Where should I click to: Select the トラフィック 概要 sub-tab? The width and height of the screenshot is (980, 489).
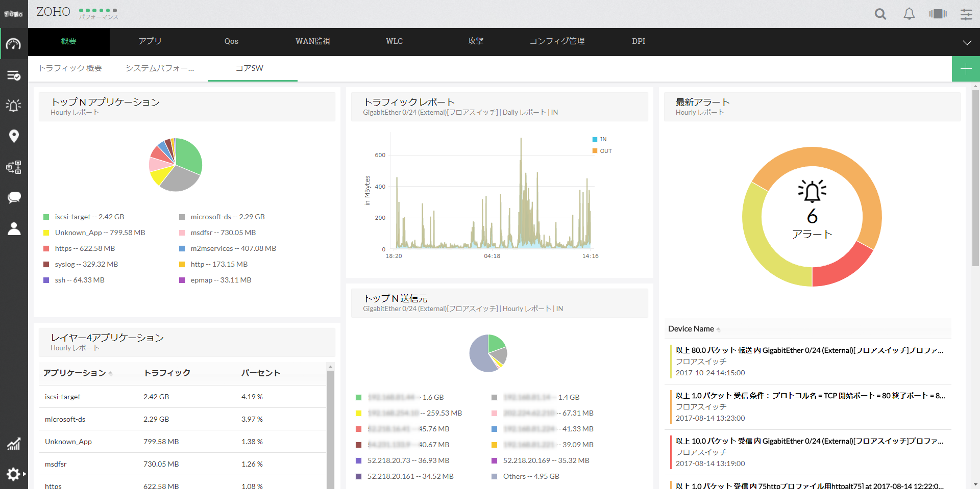pos(70,68)
